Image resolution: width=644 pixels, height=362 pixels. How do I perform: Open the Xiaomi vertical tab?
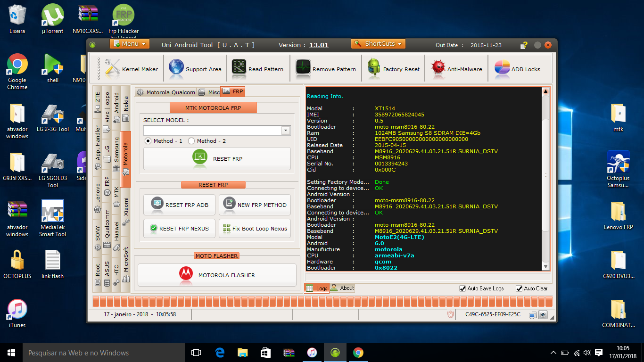click(125, 212)
